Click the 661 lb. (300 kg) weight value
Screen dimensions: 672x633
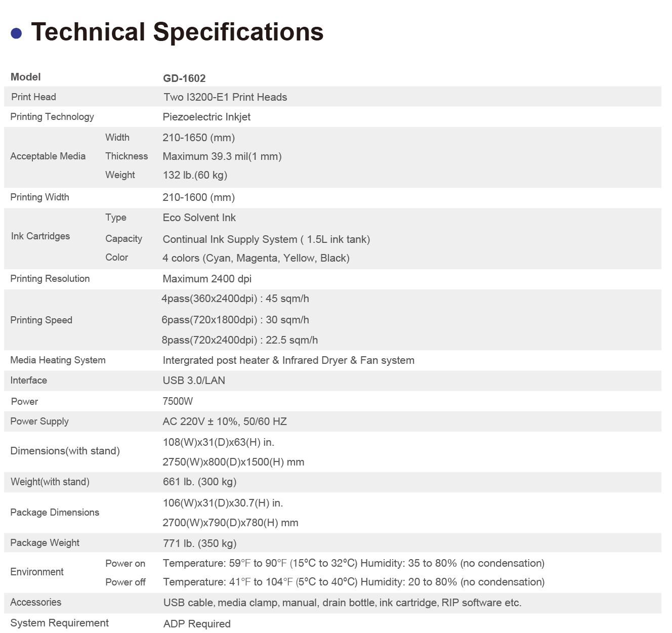click(x=199, y=482)
